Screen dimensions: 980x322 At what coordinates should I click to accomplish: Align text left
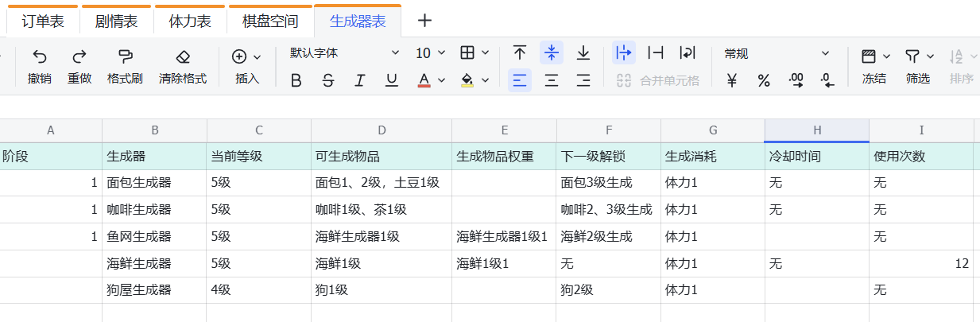coord(520,80)
